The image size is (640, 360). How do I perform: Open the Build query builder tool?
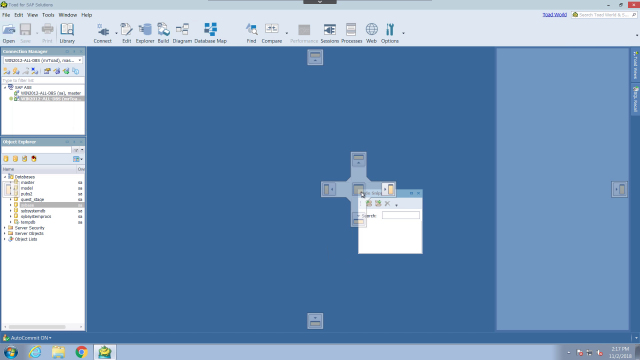point(163,33)
